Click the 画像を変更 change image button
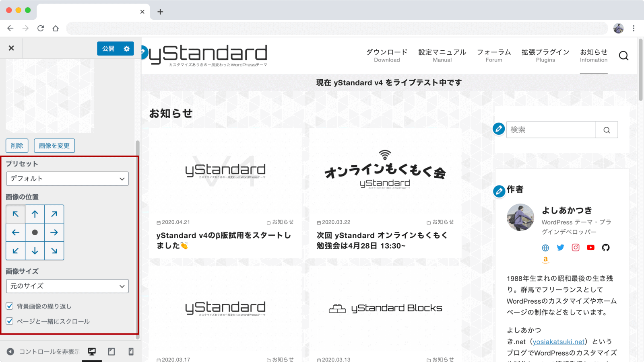This screenshot has width=644, height=362. click(x=54, y=146)
